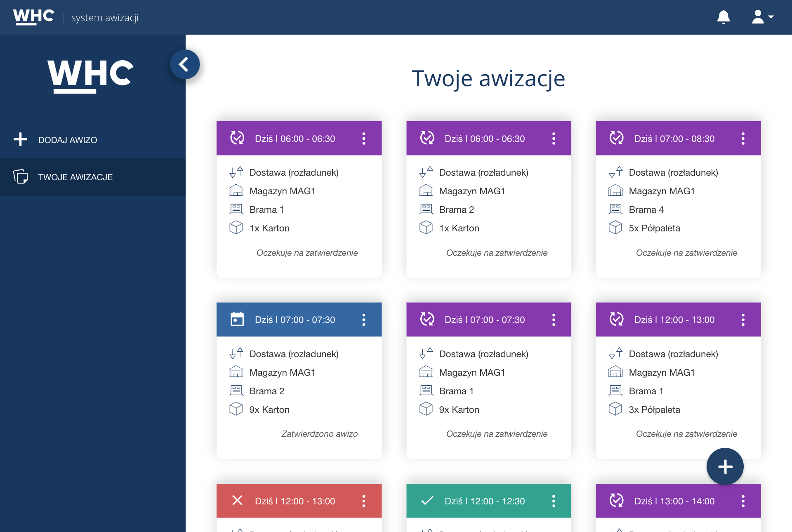Screen dimensions: 792x532
Task: Open options menu of 13:00 - 14:00 card
Action: click(743, 501)
